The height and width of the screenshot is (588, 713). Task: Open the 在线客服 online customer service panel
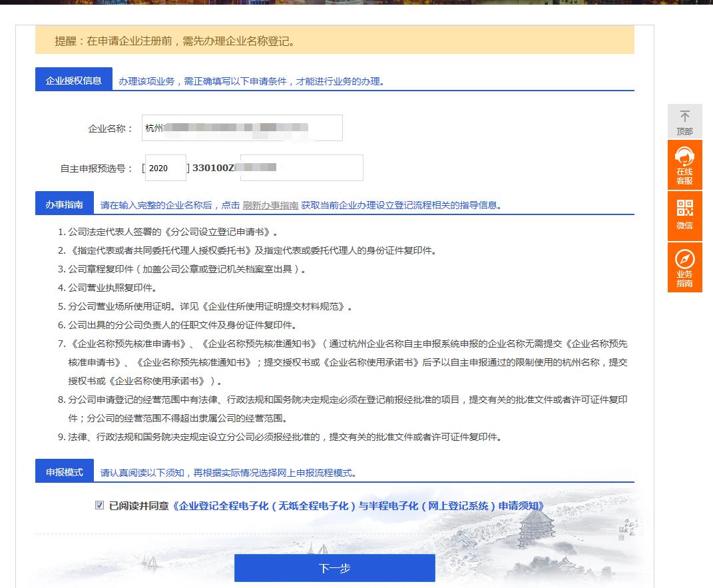pyautogui.click(x=685, y=164)
